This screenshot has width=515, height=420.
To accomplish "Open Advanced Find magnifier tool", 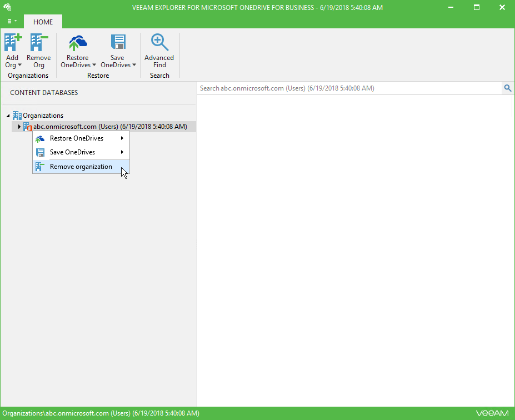I will point(159,42).
